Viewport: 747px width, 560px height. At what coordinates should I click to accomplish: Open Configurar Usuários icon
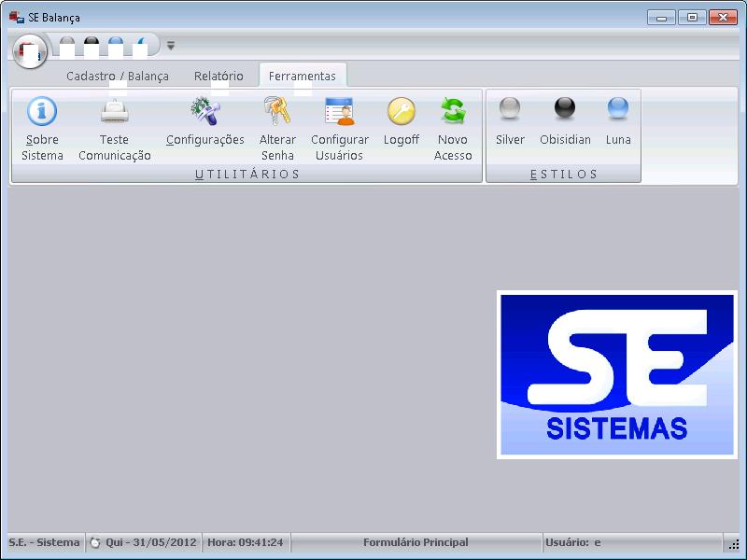coord(339,112)
